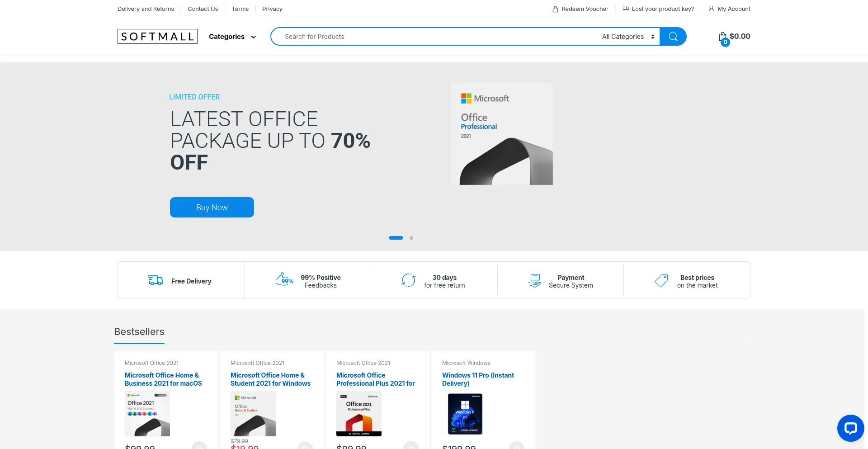Select the Bestsellers tab heading
The width and height of the screenshot is (868, 449).
(x=139, y=332)
